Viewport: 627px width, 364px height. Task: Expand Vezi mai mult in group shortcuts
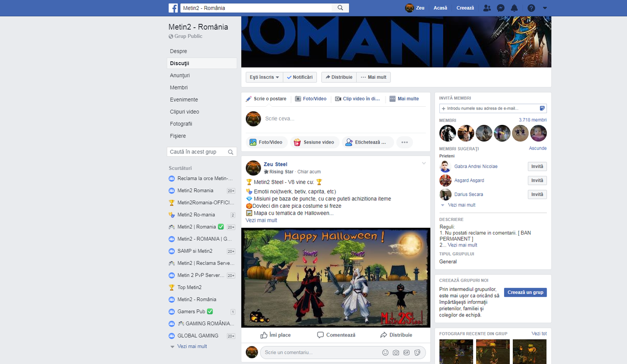(x=192, y=346)
